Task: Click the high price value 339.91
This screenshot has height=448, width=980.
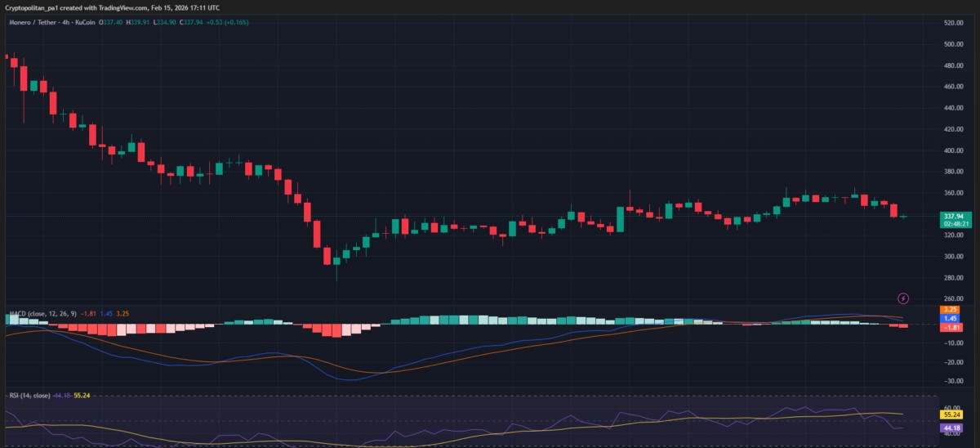Action: click(x=140, y=22)
